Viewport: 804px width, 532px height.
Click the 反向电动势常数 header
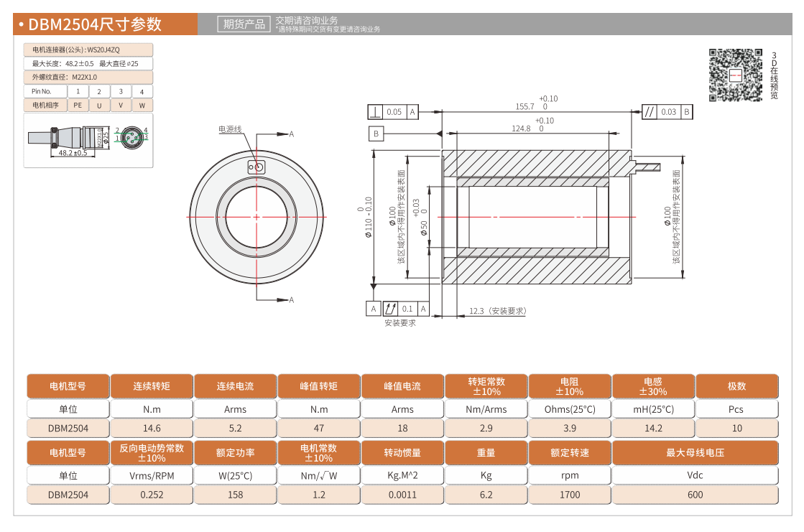tap(152, 453)
